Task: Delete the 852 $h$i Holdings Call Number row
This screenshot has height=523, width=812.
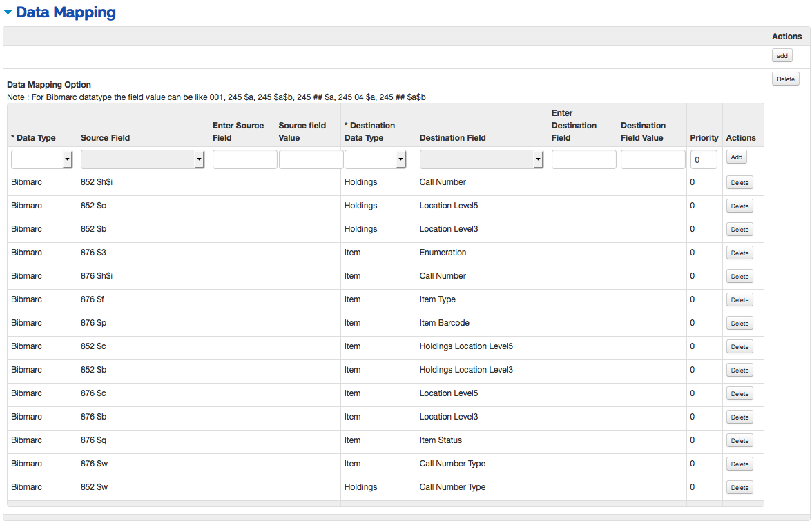Action: click(x=739, y=183)
